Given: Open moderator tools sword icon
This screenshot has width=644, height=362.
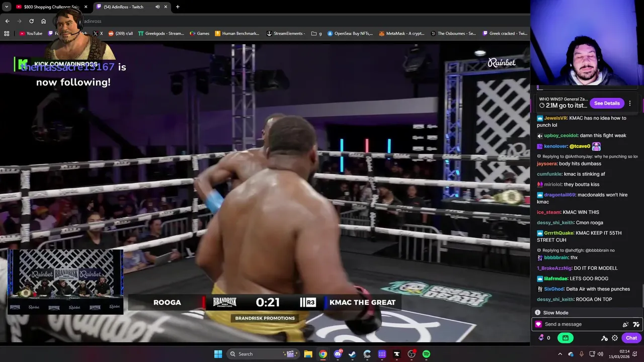Looking at the screenshot, I should 604,338.
